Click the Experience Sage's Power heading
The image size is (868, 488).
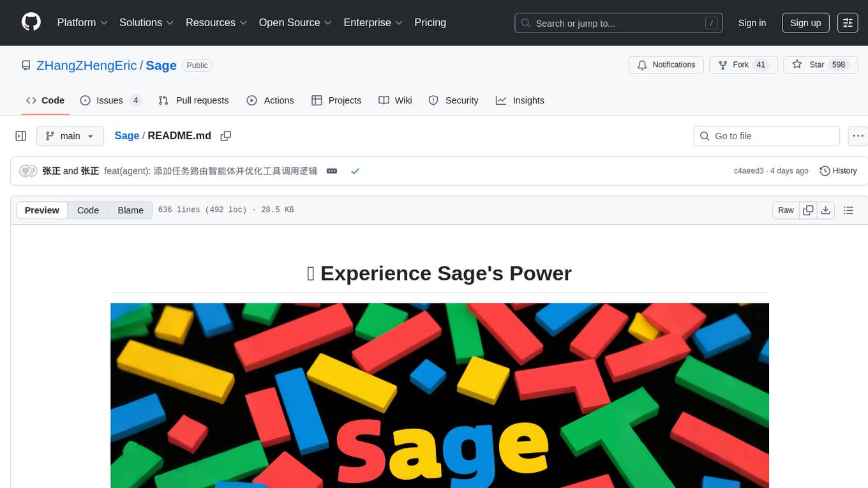pyautogui.click(x=440, y=273)
